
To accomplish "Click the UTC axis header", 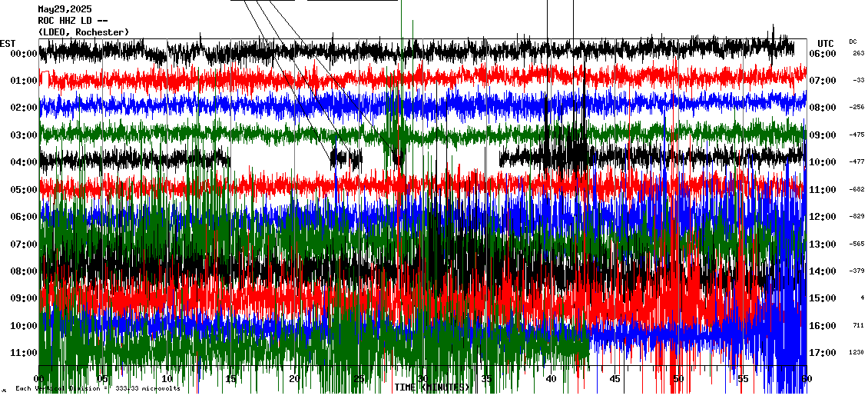I will pyautogui.click(x=826, y=43).
